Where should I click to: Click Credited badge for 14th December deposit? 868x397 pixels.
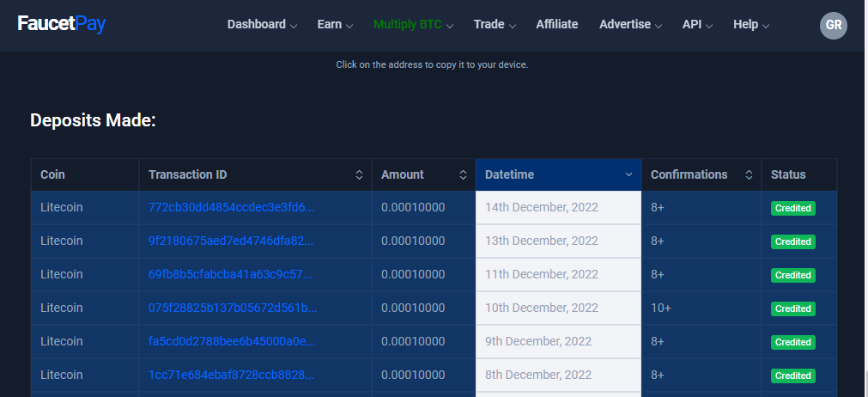[x=792, y=208]
